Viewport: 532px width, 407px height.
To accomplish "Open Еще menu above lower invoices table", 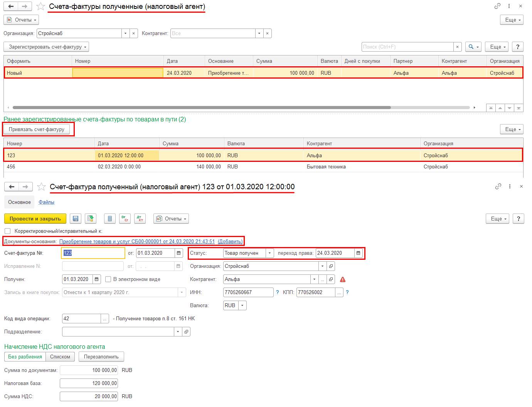I will tap(512, 129).
